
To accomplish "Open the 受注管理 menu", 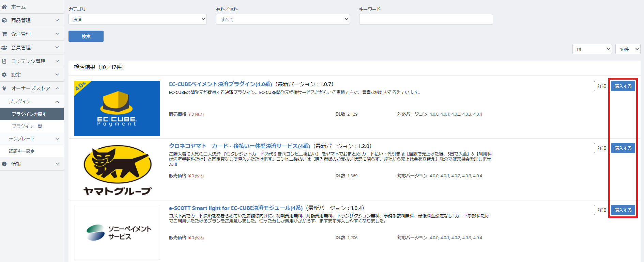I will coord(32,34).
